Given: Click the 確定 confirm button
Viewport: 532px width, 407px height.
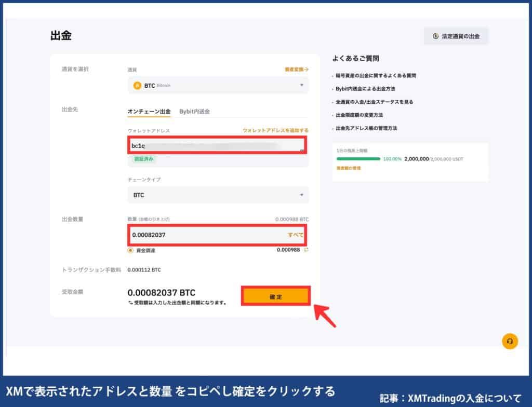Looking at the screenshot, I should point(276,296).
